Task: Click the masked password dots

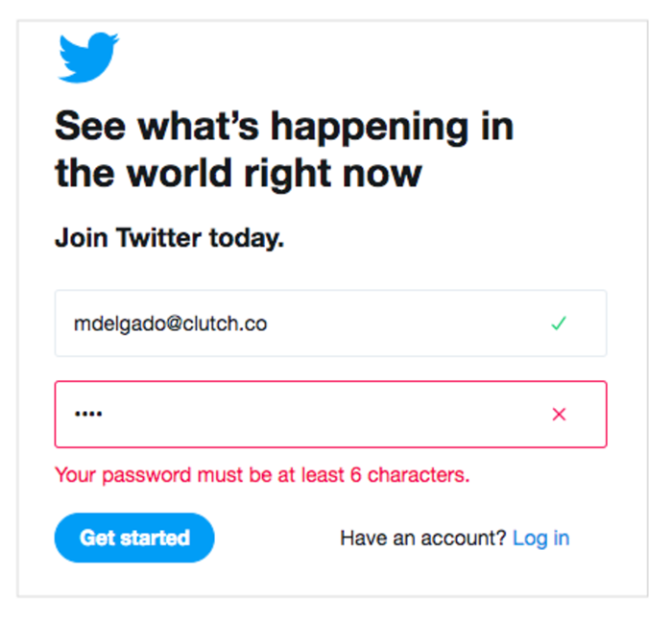Action: tap(88, 415)
